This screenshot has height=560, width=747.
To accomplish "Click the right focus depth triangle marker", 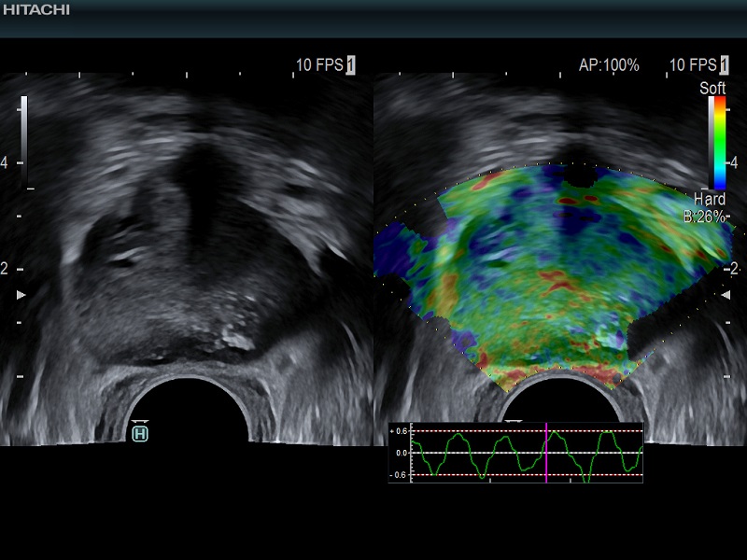I will coord(724,294).
